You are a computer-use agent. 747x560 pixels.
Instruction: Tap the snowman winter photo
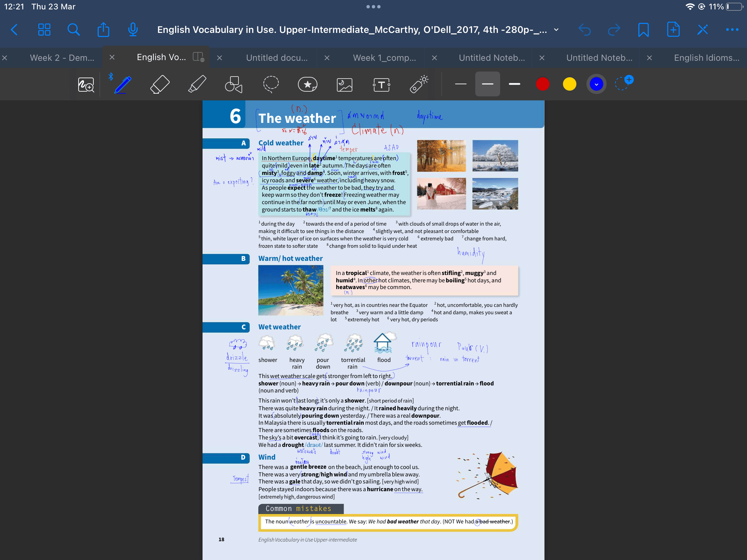(441, 194)
